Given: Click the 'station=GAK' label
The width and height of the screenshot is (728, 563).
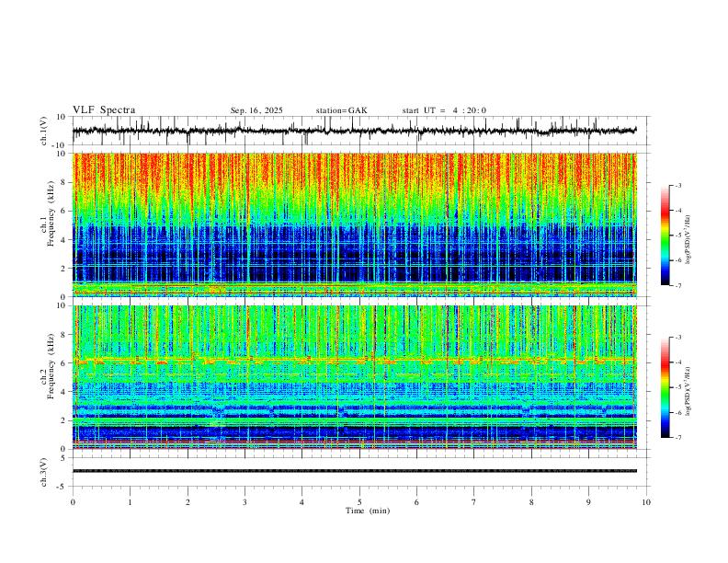Looking at the screenshot, I should (x=341, y=110).
